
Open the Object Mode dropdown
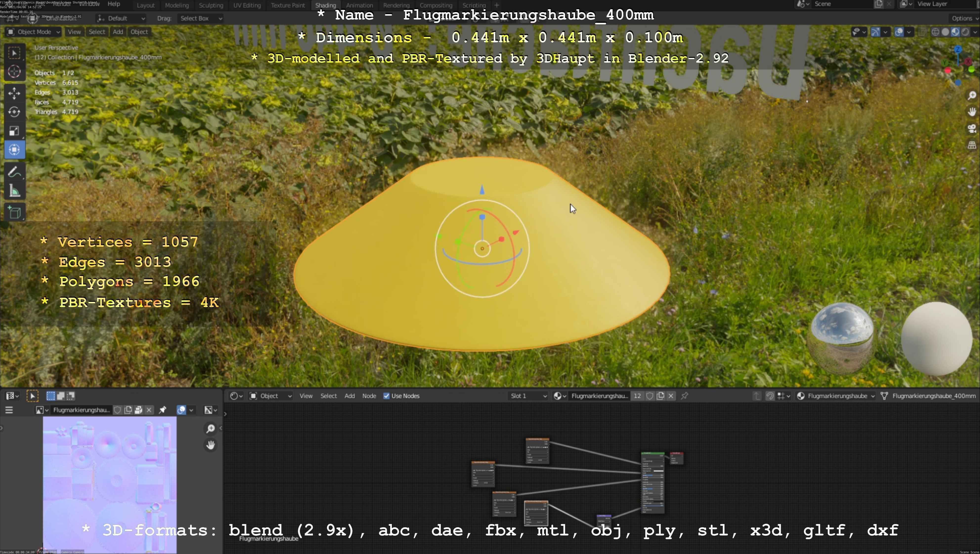click(34, 32)
